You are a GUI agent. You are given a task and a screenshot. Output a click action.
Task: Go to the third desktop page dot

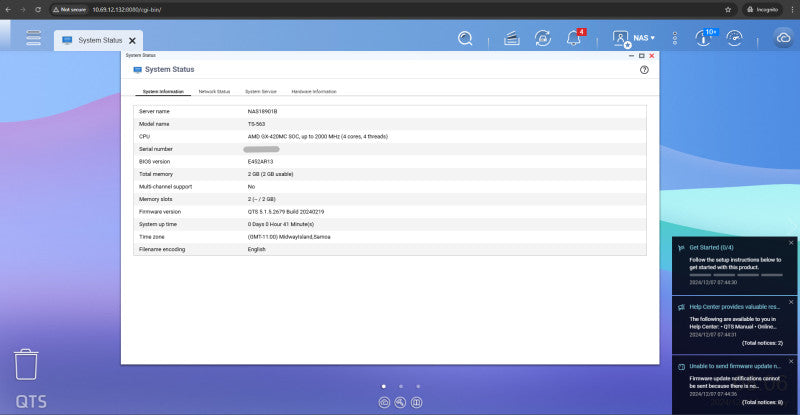coord(418,386)
